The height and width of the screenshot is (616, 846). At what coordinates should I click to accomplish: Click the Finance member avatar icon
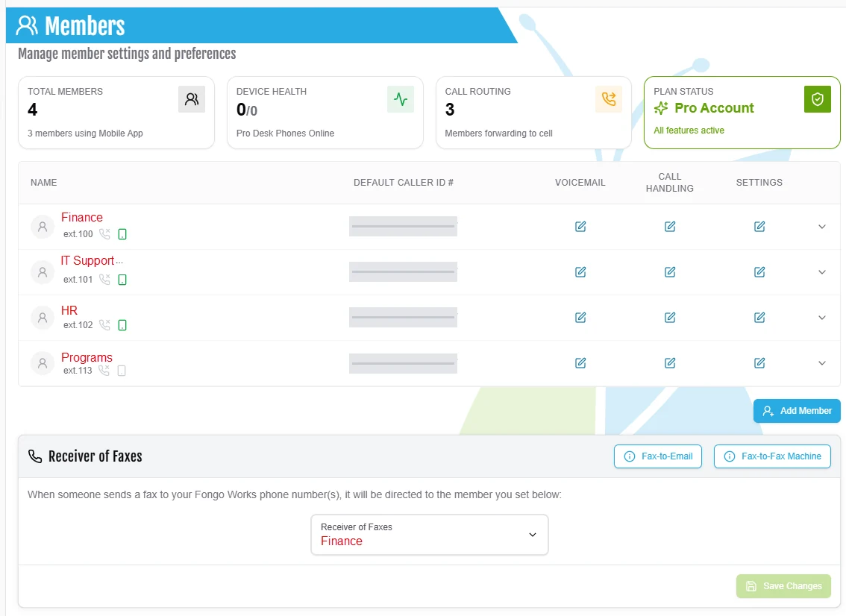(43, 227)
